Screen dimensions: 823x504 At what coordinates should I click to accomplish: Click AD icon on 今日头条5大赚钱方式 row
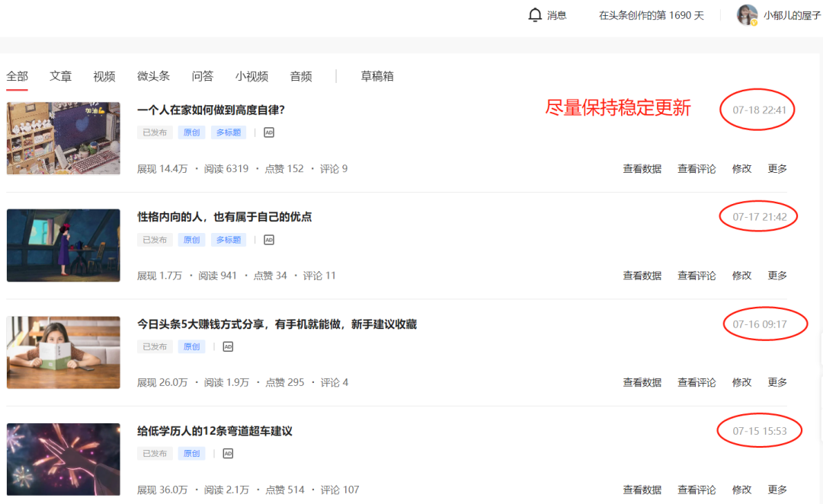point(228,346)
